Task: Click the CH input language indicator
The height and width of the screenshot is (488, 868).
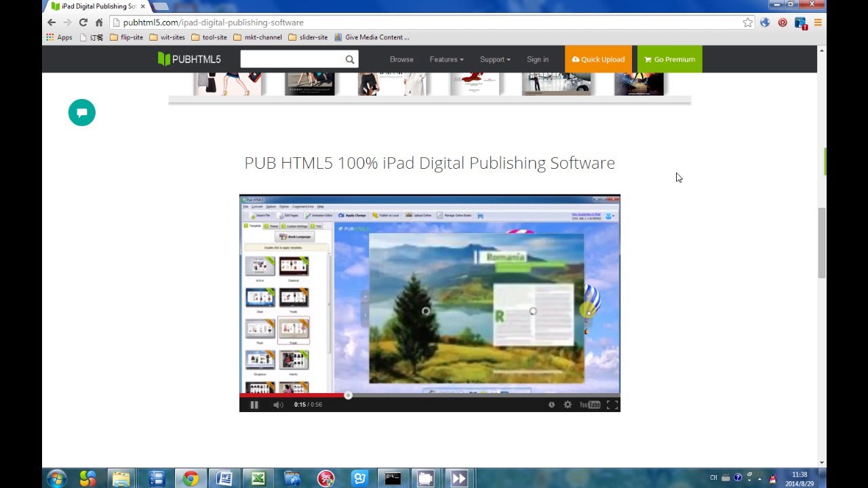Action: click(713, 478)
